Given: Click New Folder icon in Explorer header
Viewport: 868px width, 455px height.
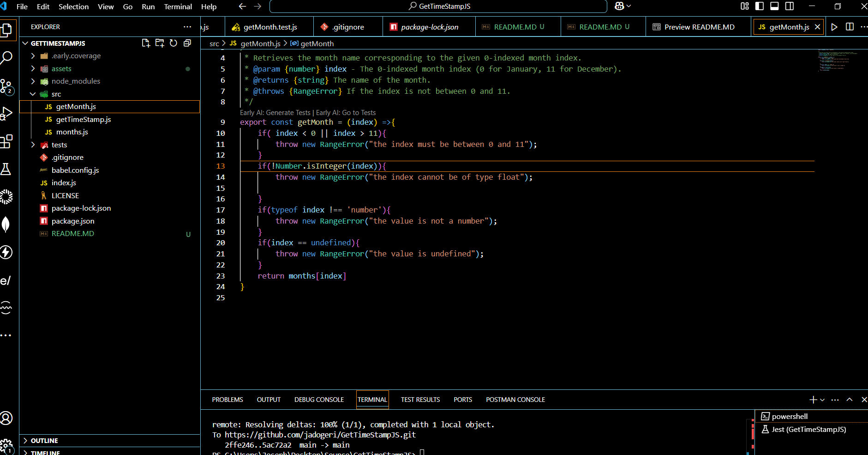Looking at the screenshot, I should [160, 43].
